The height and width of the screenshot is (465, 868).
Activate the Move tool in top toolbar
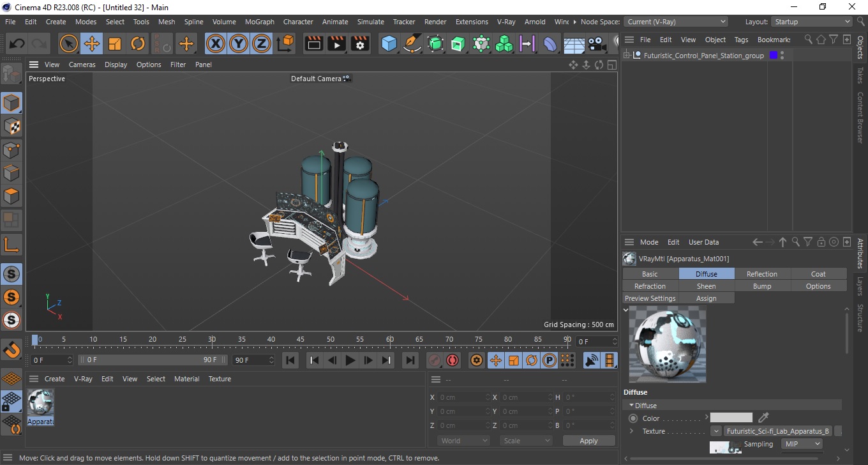point(92,43)
